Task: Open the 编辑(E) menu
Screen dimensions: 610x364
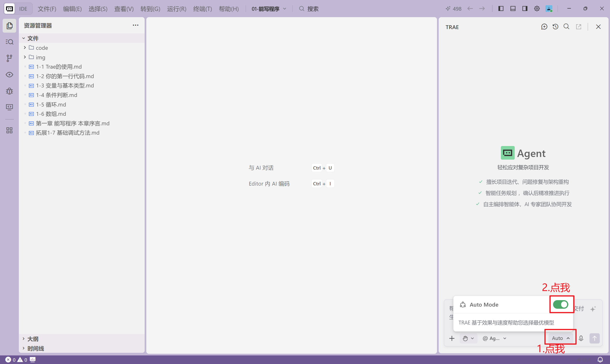Action: [72, 9]
